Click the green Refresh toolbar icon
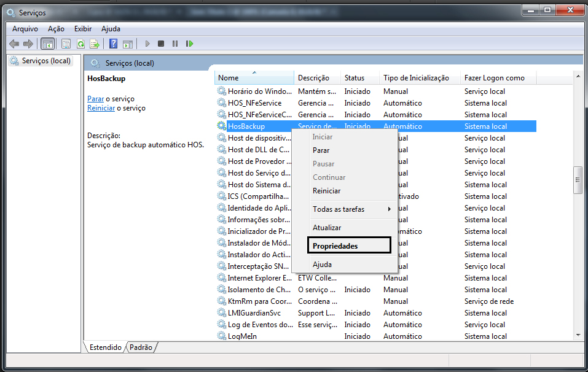 pyautogui.click(x=80, y=44)
